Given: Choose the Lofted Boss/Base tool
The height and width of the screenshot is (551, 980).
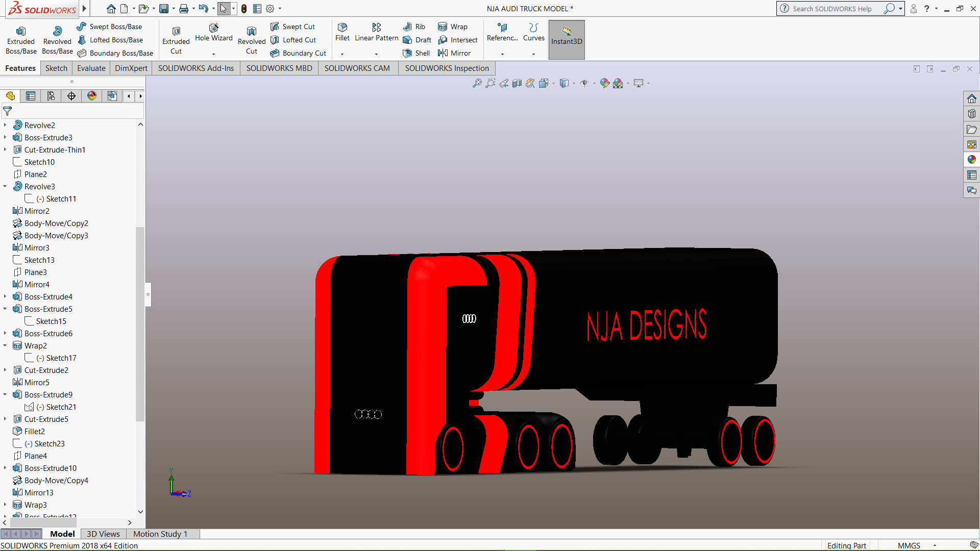Looking at the screenshot, I should point(110,40).
